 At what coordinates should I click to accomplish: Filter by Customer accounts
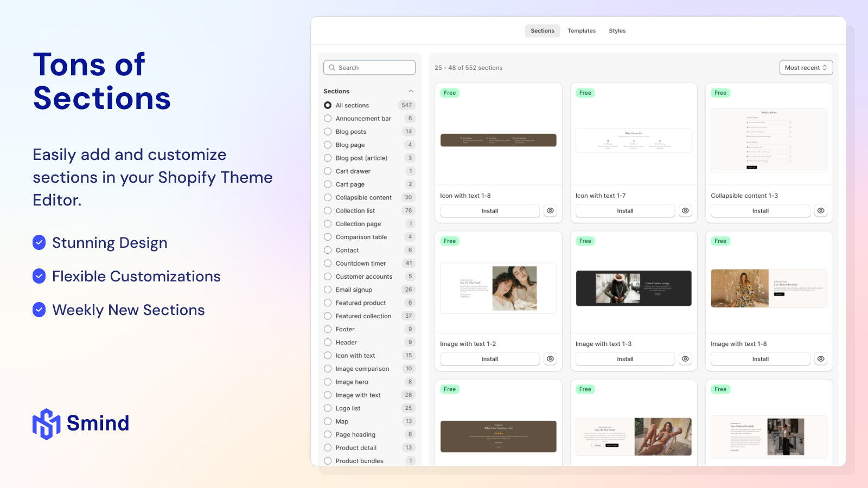tap(328, 277)
